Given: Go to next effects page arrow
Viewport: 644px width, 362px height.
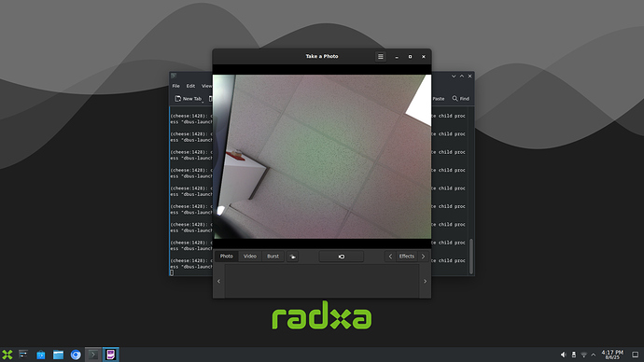Looking at the screenshot, I should [423, 257].
